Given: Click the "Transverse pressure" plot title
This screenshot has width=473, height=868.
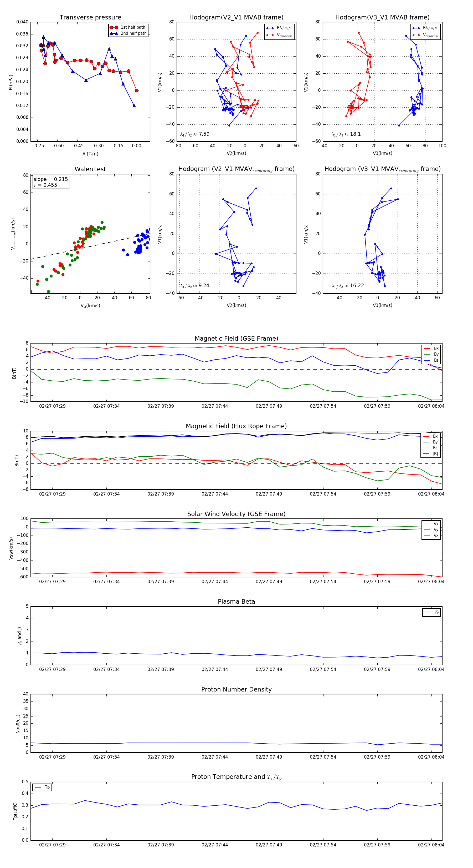Looking at the screenshot, I should tap(90, 18).
